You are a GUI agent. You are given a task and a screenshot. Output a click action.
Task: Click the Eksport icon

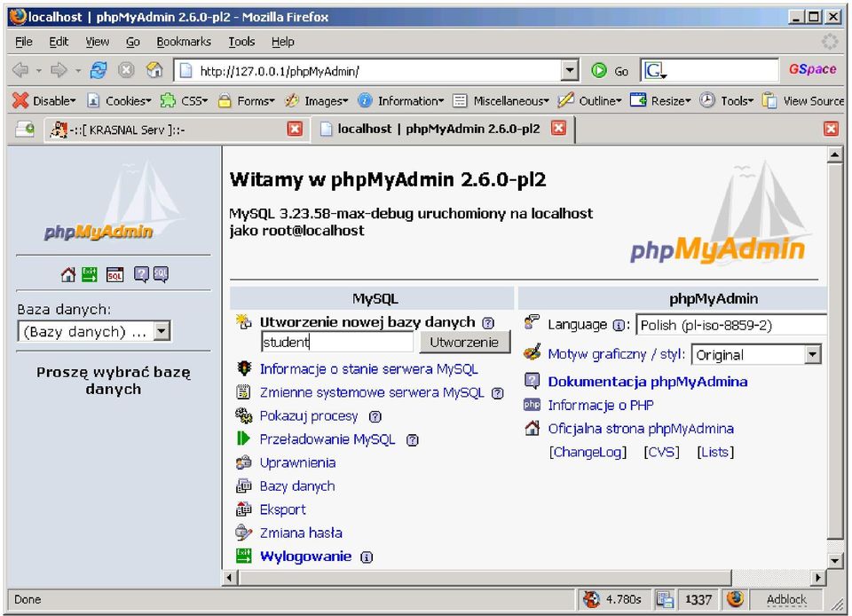coord(243,509)
